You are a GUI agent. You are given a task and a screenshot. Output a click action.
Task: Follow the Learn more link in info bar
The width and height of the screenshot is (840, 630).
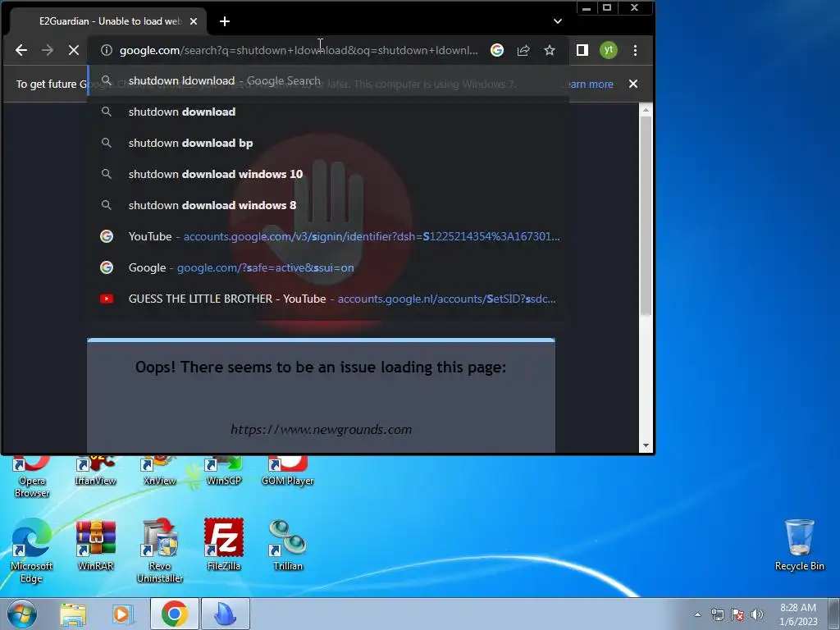590,84
